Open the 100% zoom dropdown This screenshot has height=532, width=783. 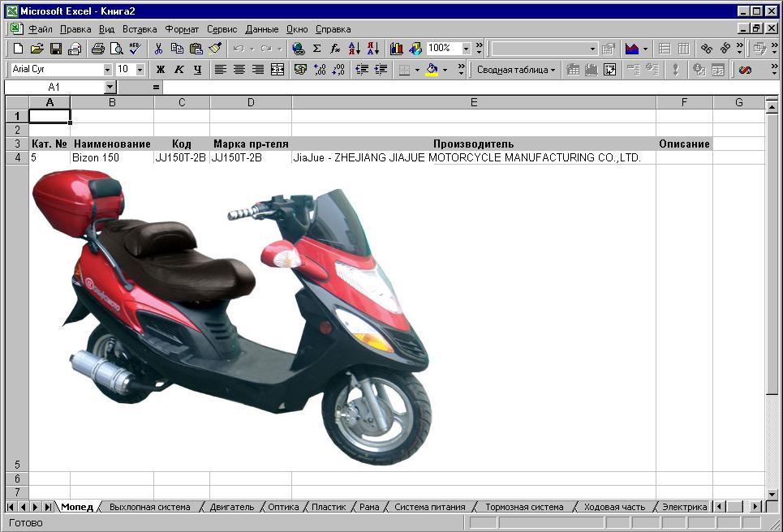466,49
